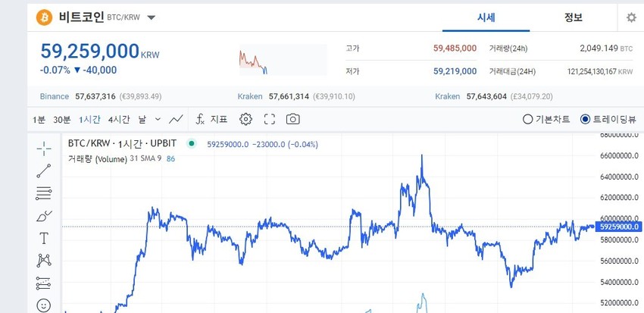Open chart settings gear in toolbar

(245, 119)
